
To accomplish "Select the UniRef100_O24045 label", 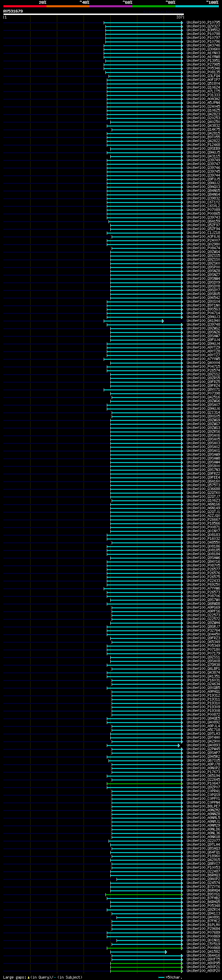I will click(x=203, y=106).
